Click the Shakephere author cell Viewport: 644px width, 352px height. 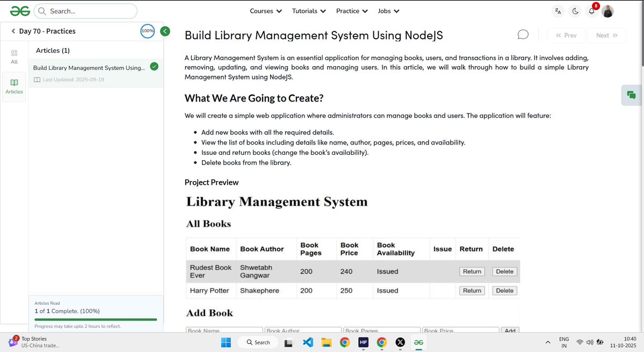[x=266, y=290]
